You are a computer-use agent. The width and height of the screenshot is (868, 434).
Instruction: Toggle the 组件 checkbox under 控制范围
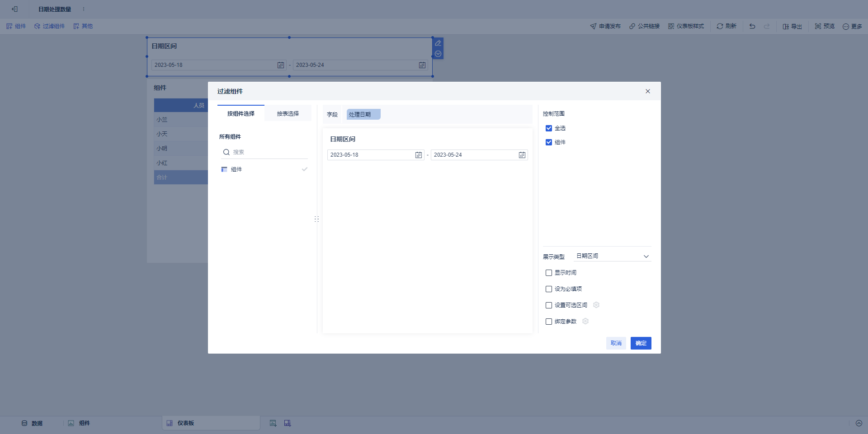coord(549,142)
